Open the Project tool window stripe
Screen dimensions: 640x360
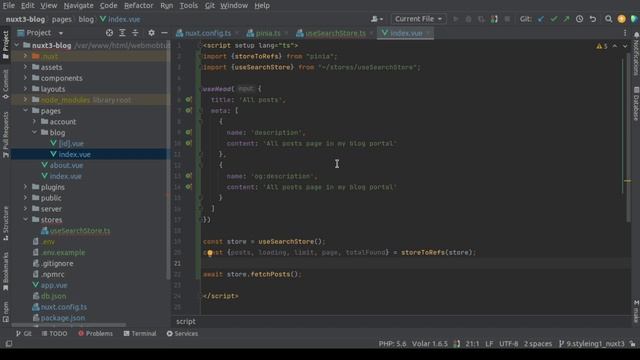tap(5, 44)
